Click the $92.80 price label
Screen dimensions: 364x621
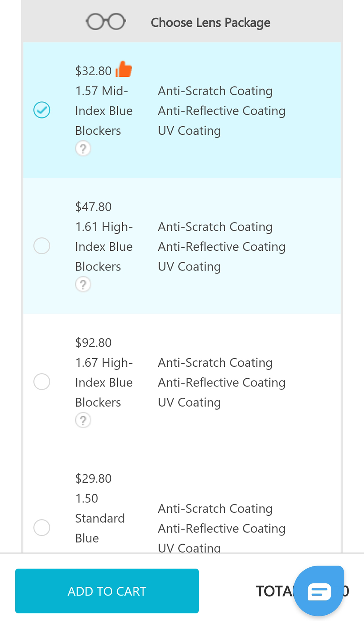[x=93, y=342]
